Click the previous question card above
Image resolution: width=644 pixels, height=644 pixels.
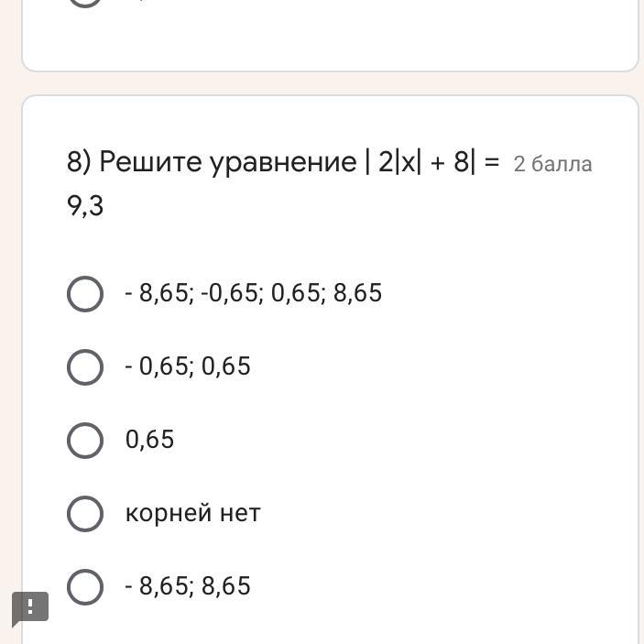[x=330, y=37]
